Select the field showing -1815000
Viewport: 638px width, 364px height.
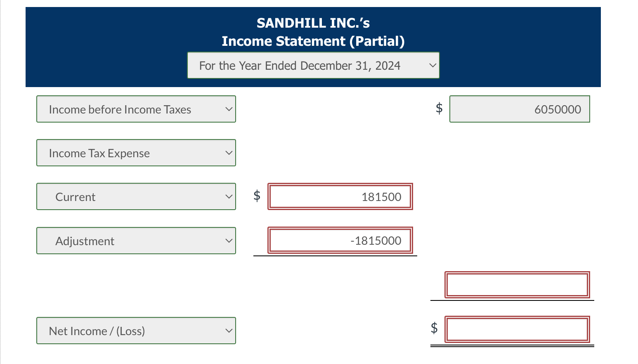(340, 240)
